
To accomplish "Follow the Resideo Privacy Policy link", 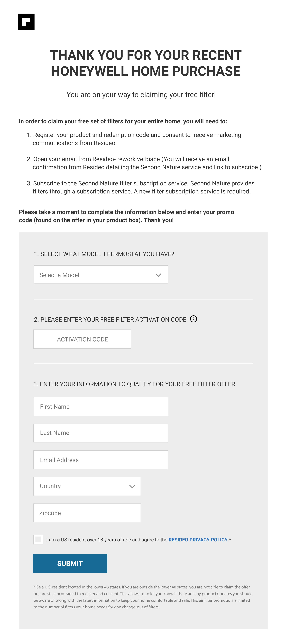I will click(x=198, y=540).
